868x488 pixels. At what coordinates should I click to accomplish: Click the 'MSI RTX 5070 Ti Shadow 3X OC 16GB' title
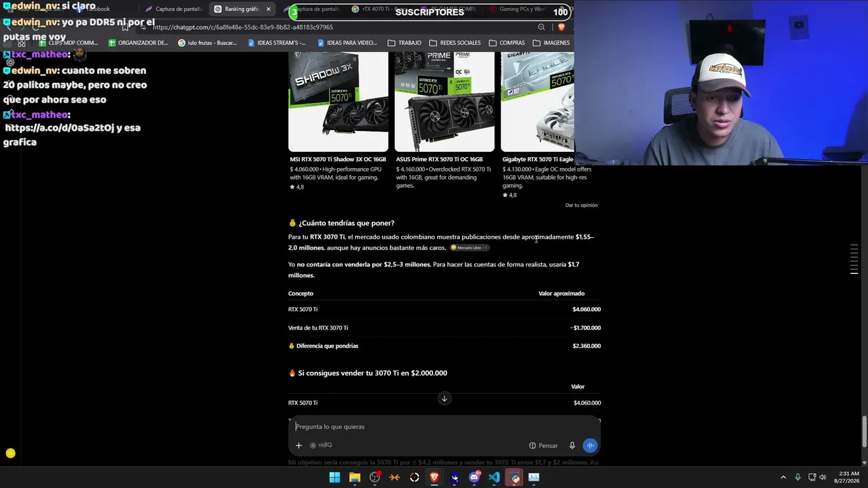point(338,159)
